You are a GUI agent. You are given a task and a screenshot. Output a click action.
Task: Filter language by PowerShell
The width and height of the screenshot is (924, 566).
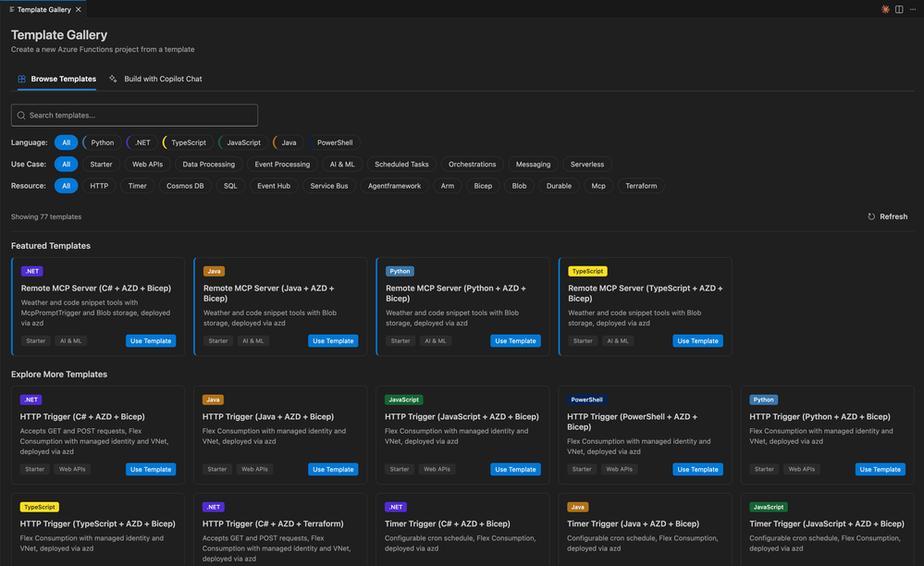(x=335, y=142)
